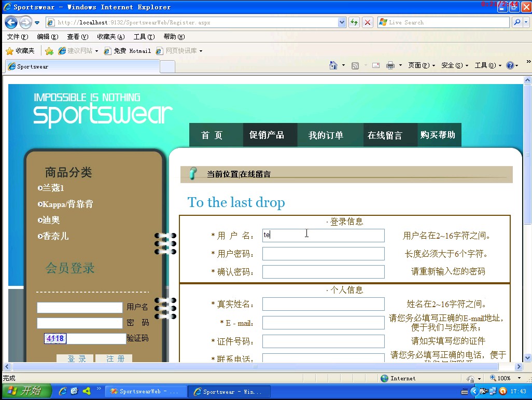
Task: Click the 注册 register button
Action: 114,358
